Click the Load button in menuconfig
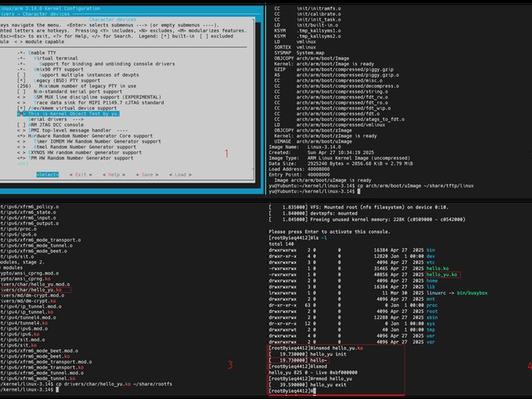Viewport: 532px width, 399px height. (180, 174)
